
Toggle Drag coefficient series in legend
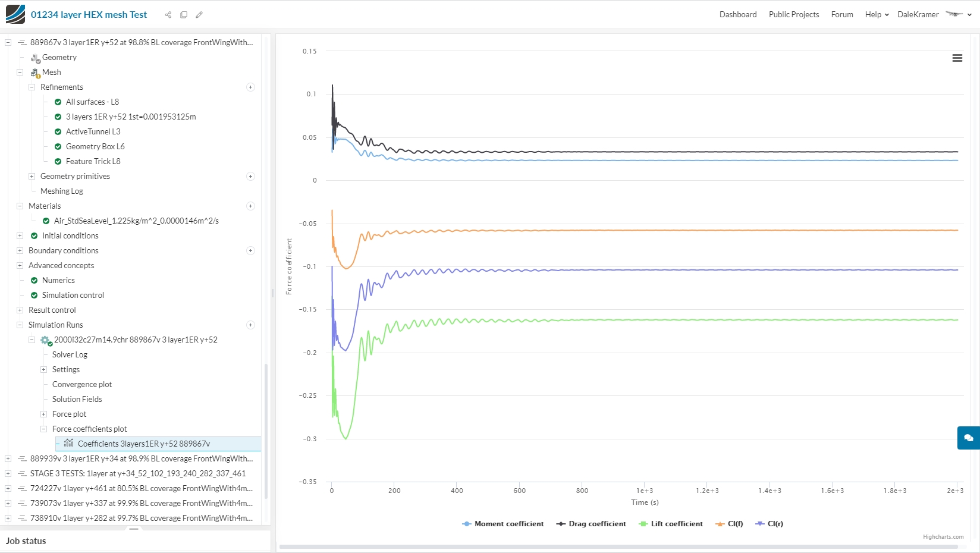tap(591, 524)
